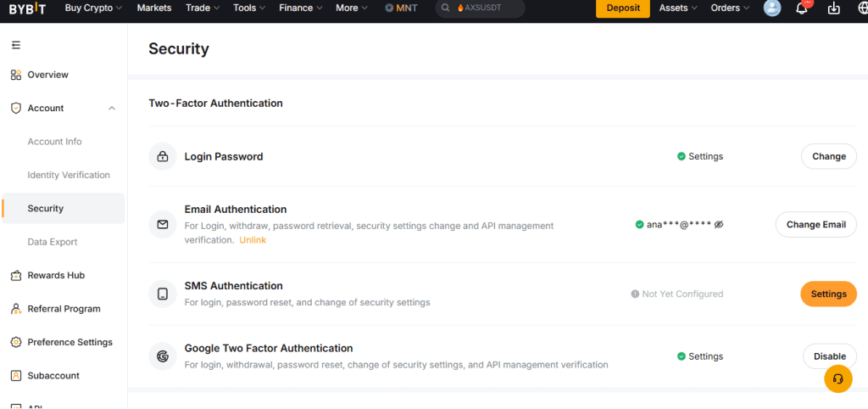Click the download app icon
This screenshot has height=409, width=868.
point(834,8)
